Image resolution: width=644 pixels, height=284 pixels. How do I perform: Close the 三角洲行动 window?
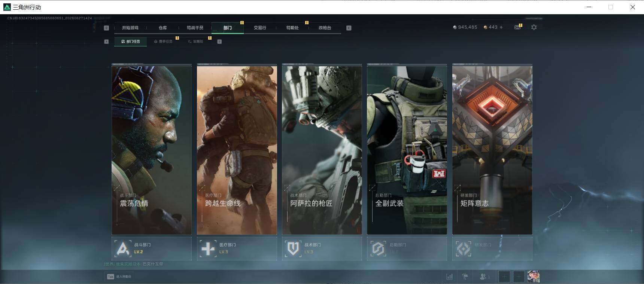point(633,7)
